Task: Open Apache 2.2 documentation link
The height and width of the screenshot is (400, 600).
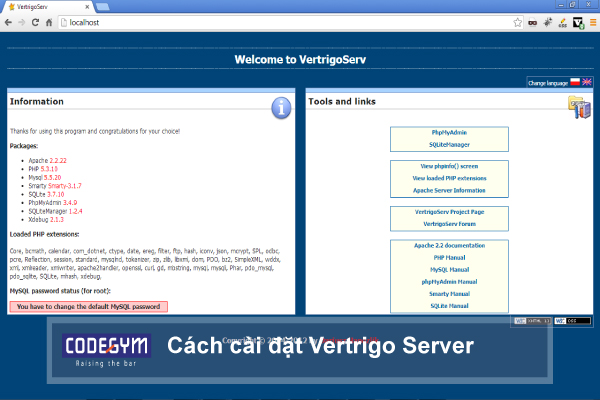Action: point(449,245)
